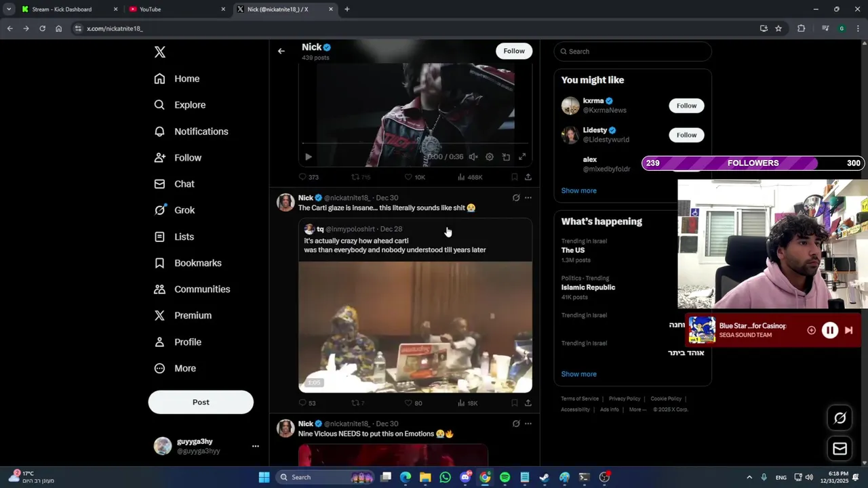Screen dimensions: 868x488
Task: Open Lists in sidebar
Action: [174, 237]
